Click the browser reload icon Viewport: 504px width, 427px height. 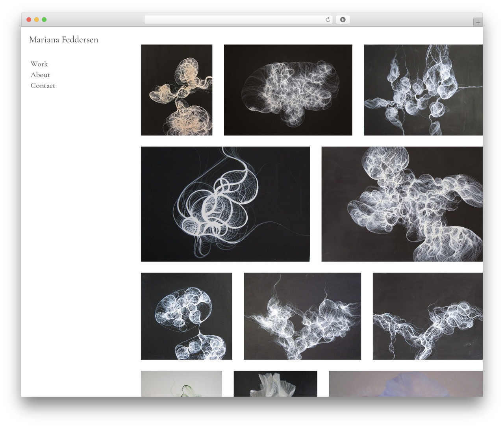click(x=328, y=20)
